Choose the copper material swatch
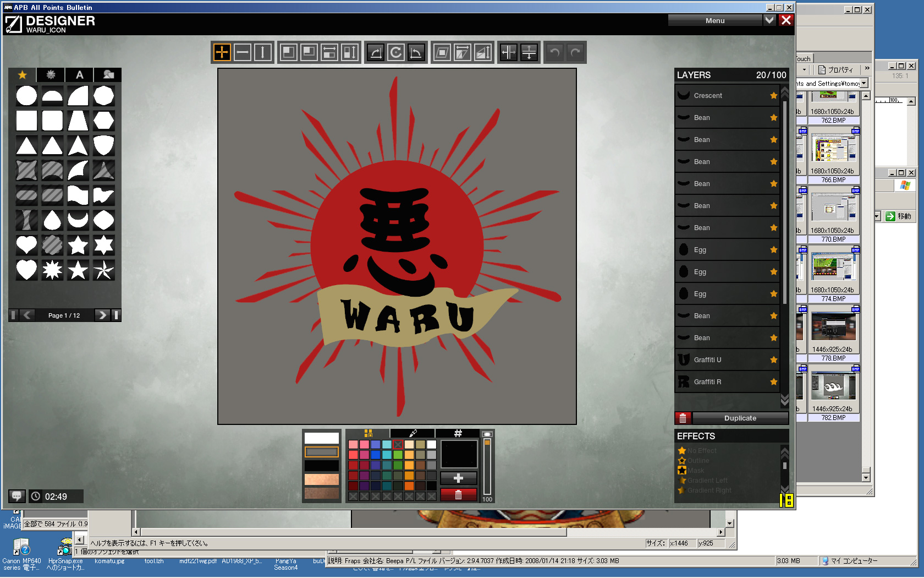The height and width of the screenshot is (578, 924). tap(322, 479)
